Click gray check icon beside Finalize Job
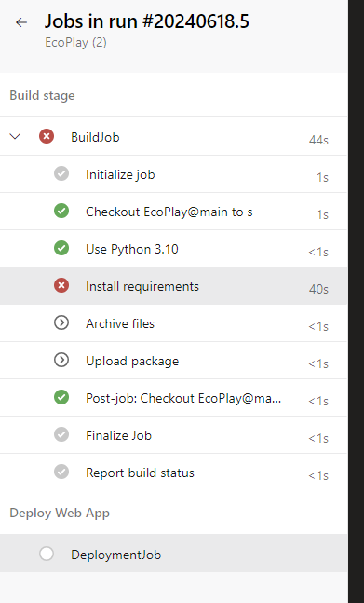This screenshot has height=603, width=364. 61,434
